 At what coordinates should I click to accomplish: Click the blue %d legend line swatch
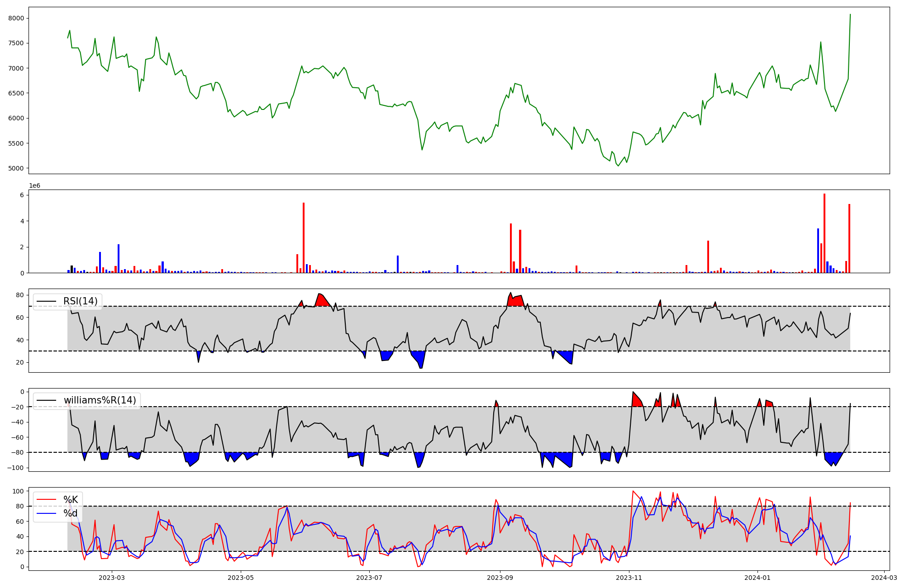(x=46, y=513)
